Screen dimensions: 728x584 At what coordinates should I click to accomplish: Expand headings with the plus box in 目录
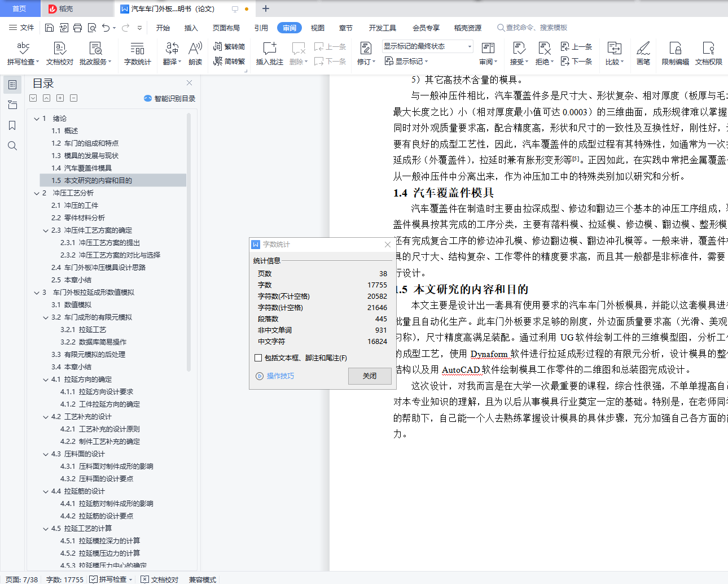click(60, 98)
